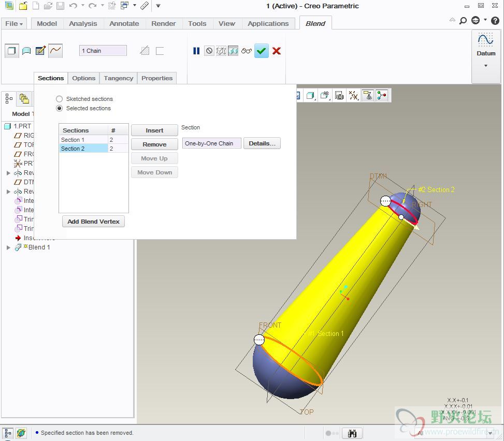
Task: Click the One-by-One Chain field
Action: [x=211, y=143]
